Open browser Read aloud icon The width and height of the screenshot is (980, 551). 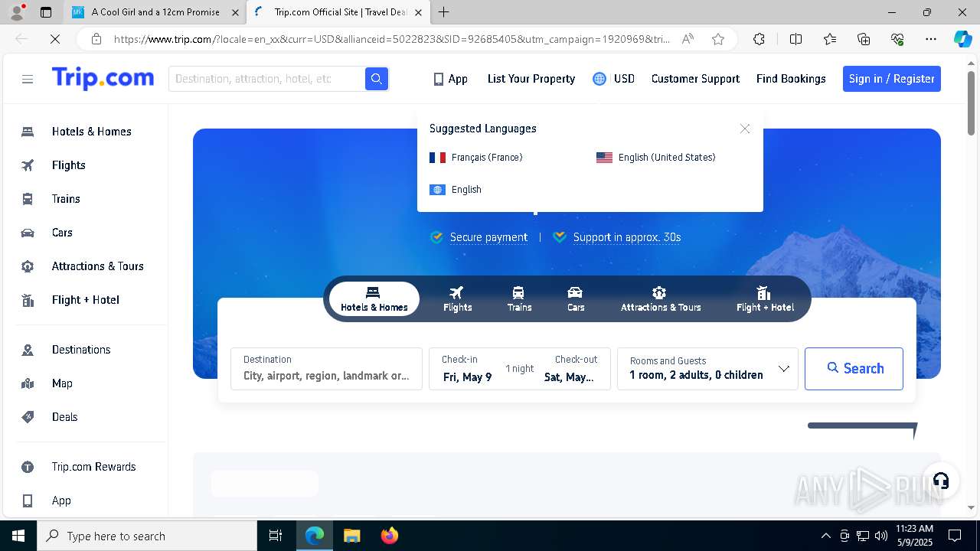(688, 39)
